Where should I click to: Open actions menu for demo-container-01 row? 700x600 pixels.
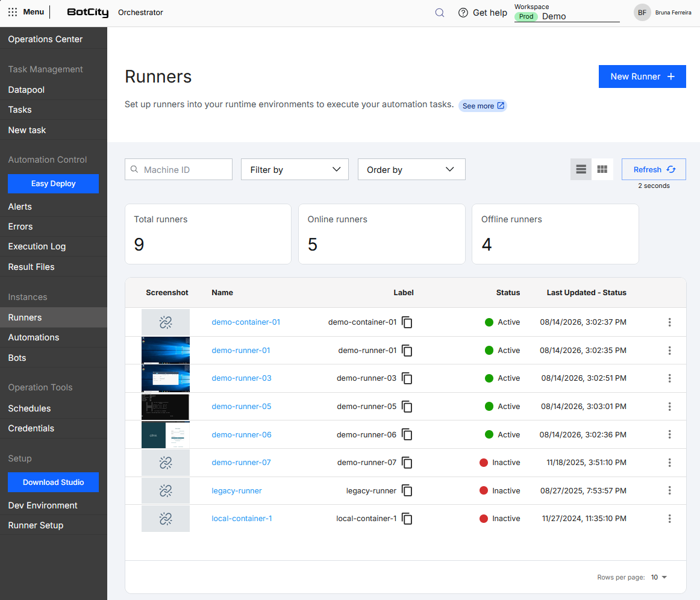click(669, 322)
